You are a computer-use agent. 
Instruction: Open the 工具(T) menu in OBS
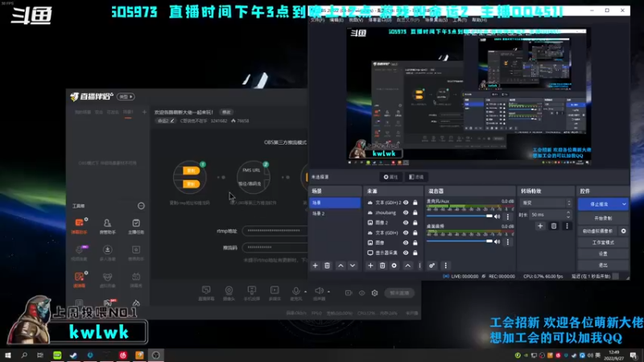pyautogui.click(x=460, y=19)
